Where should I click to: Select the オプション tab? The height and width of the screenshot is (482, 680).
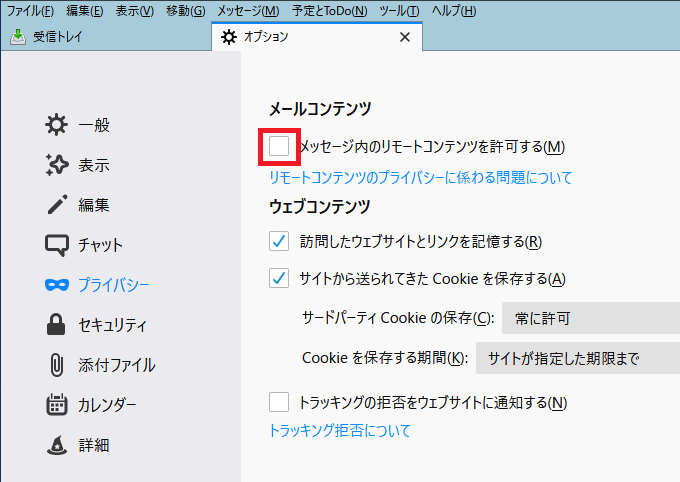tap(317, 37)
